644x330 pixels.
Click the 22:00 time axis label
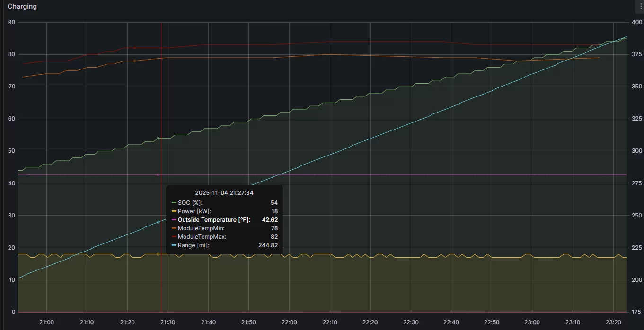(x=289, y=322)
